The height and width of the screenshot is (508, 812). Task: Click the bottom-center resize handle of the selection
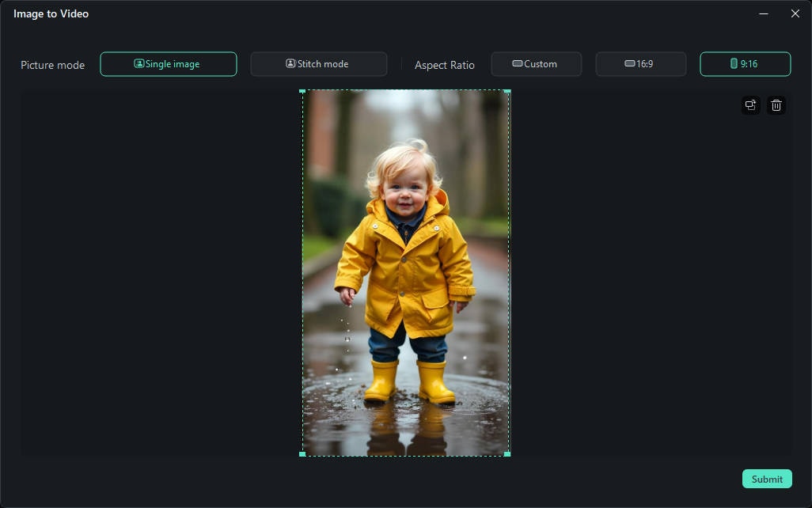coord(405,454)
